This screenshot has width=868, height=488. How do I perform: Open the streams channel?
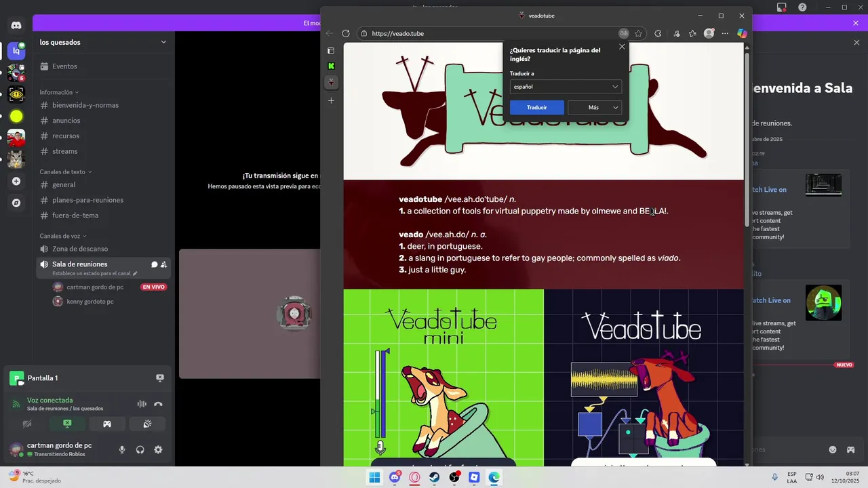(x=103, y=151)
